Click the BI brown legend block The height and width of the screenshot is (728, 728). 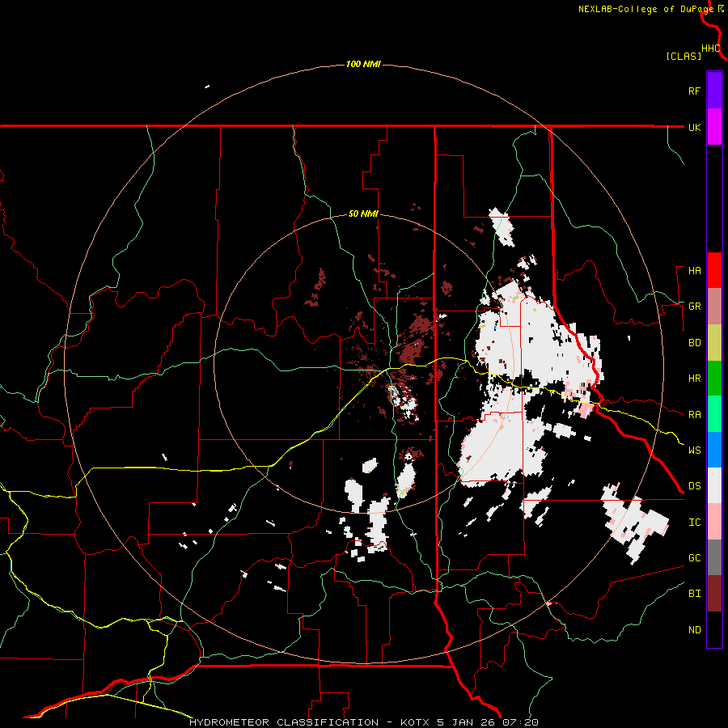click(714, 594)
